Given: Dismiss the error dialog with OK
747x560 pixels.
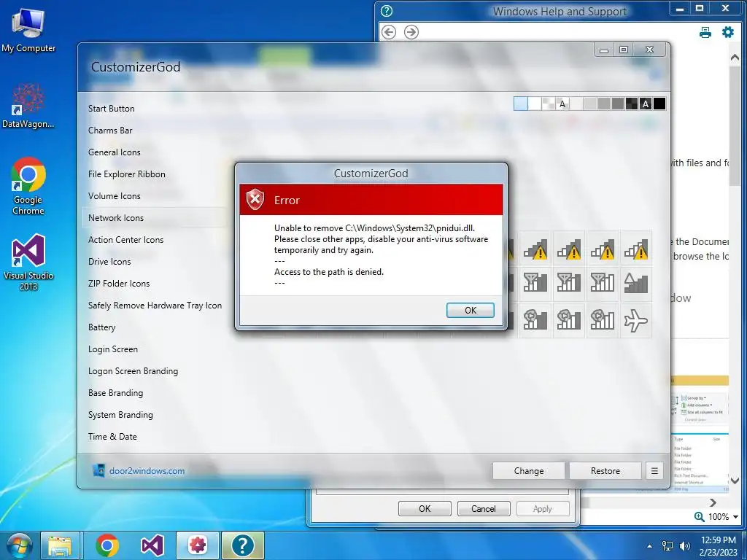Looking at the screenshot, I should 471,310.
